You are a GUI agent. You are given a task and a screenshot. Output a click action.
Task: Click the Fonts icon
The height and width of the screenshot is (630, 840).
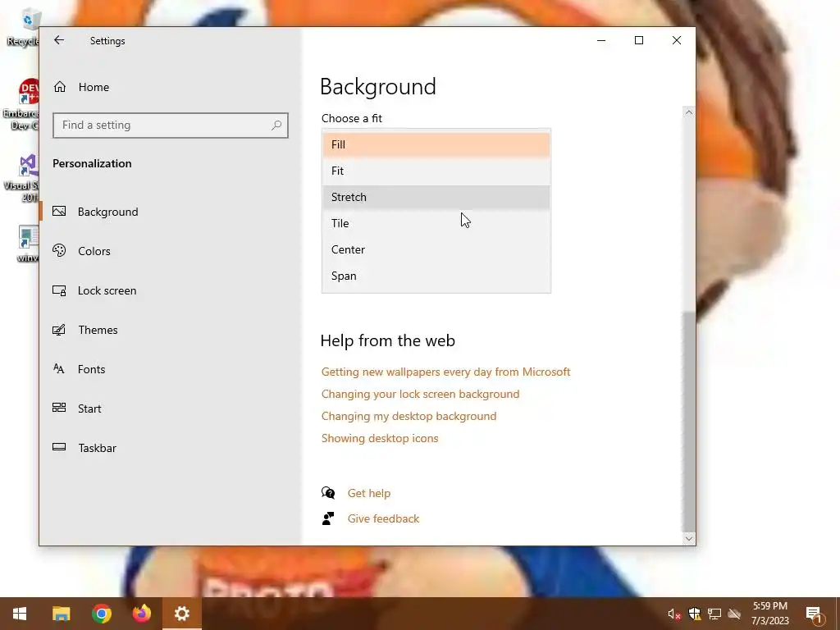59,368
